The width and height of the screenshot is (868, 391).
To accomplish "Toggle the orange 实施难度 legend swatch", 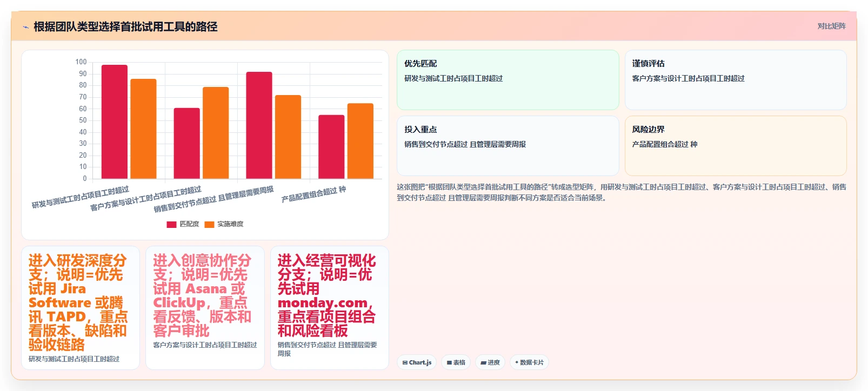I will click(209, 224).
